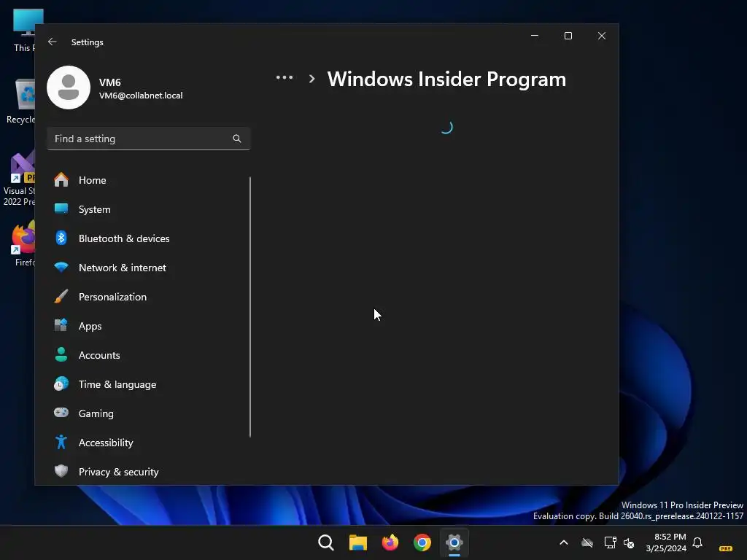The image size is (747, 560).
Task: Open Privacy & security settings
Action: coord(149,472)
